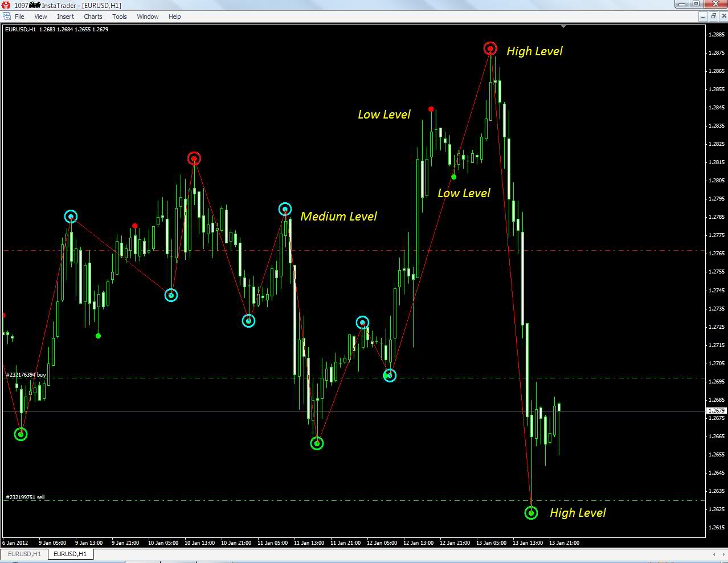Click the chart shift triangle marker at top
The image size is (728, 563).
coord(563,26)
